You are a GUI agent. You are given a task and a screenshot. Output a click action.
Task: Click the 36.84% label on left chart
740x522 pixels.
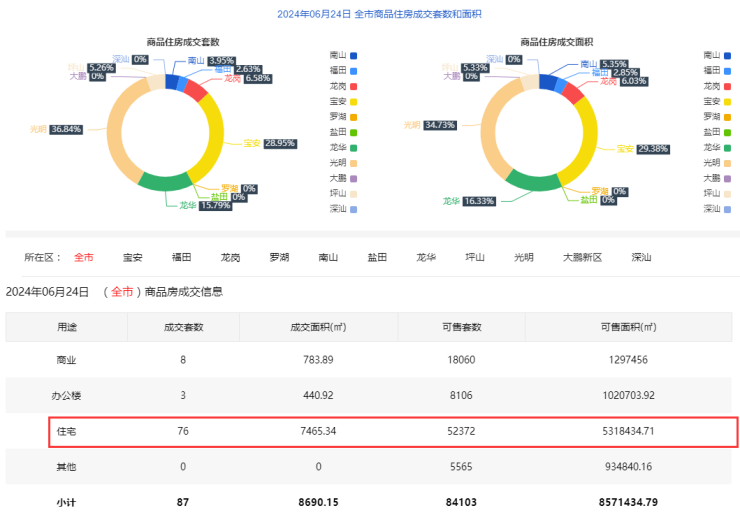pos(65,130)
